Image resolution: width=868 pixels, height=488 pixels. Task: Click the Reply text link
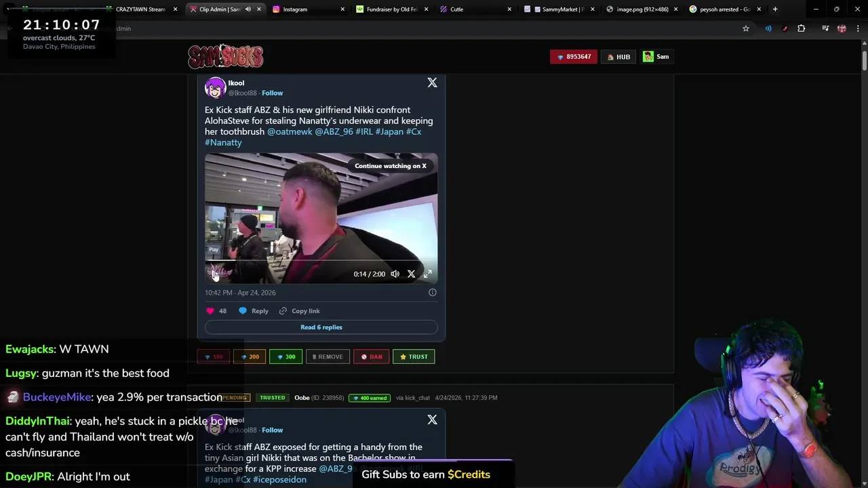pyautogui.click(x=260, y=311)
